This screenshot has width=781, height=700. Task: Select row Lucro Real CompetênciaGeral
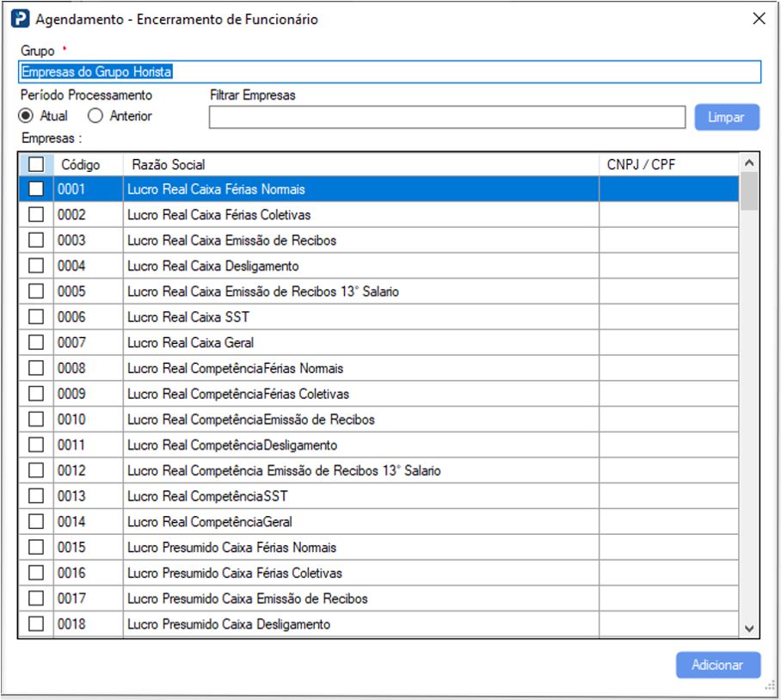coord(378,522)
